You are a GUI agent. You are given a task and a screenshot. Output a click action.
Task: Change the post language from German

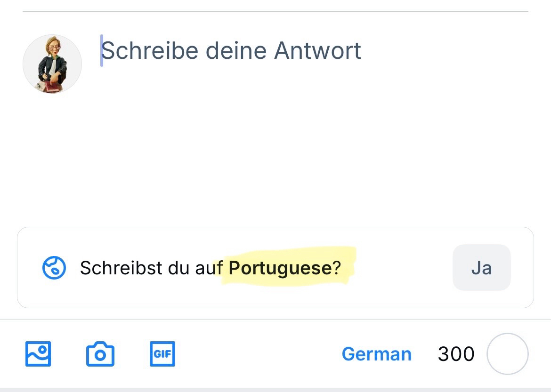(376, 354)
